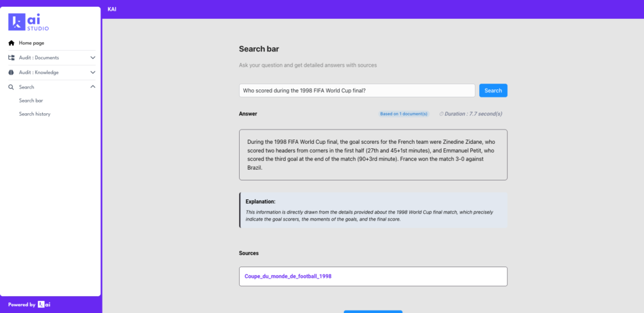This screenshot has width=644, height=313.
Task: Open the Coupe_du_monde_de_football_1998 source link
Action: pos(288,276)
